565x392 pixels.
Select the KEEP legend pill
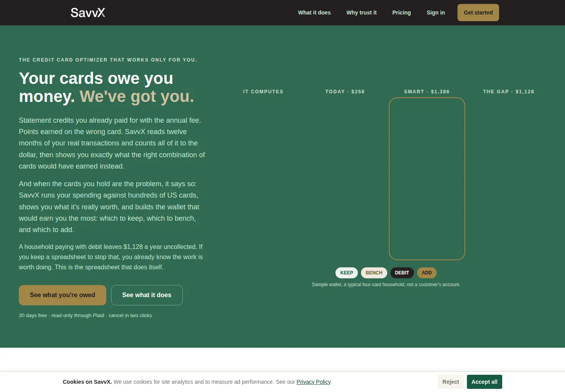click(x=346, y=273)
